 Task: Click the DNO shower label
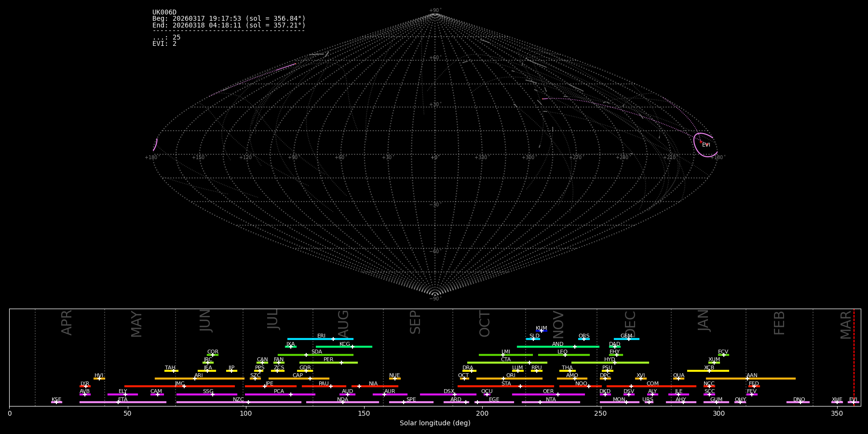799,399
